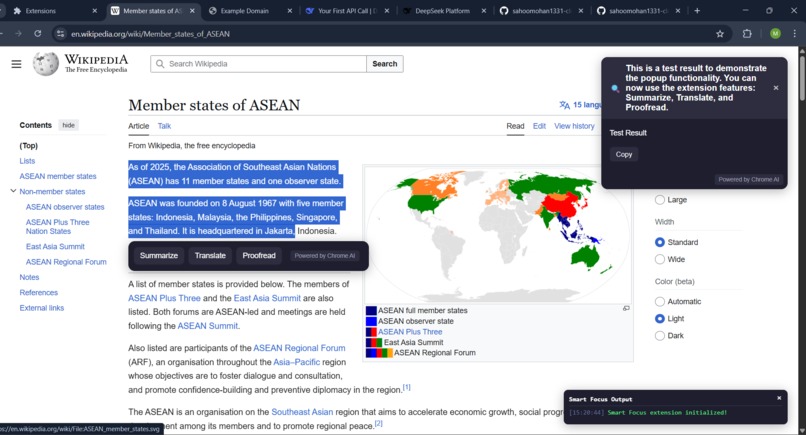
Task: View site information icon in address bar
Action: point(61,34)
